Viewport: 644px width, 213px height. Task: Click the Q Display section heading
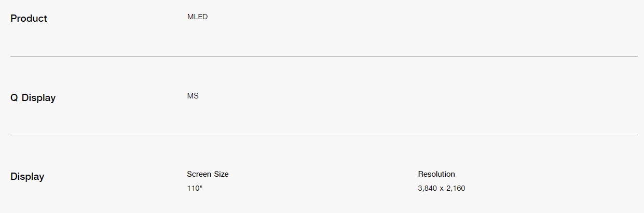33,97
